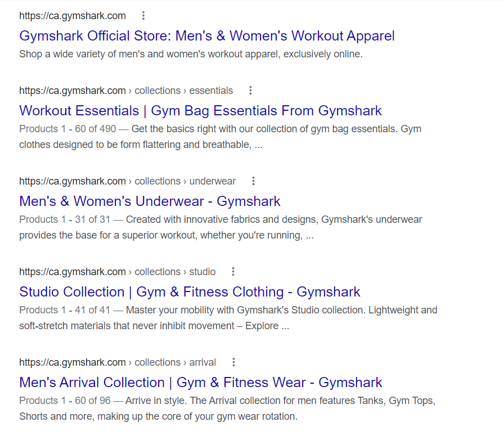Open three-dot menu for underwear collection result

pos(253,181)
